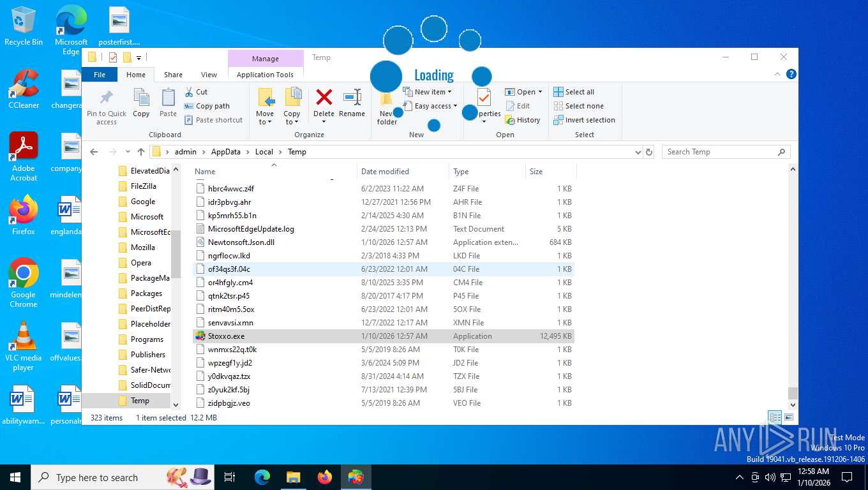Go up one folder with the Up arrow
Viewport: 868px width, 490px height.
[x=141, y=152]
